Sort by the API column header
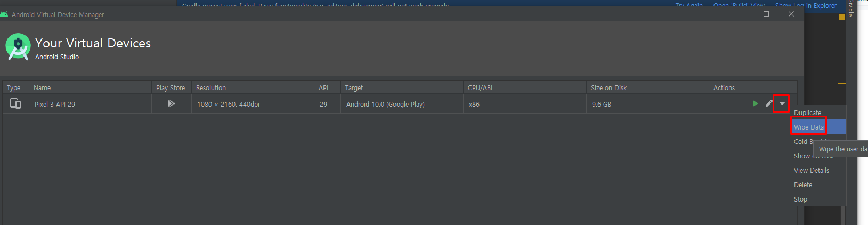Viewport: 868px width, 225px height. click(327, 87)
